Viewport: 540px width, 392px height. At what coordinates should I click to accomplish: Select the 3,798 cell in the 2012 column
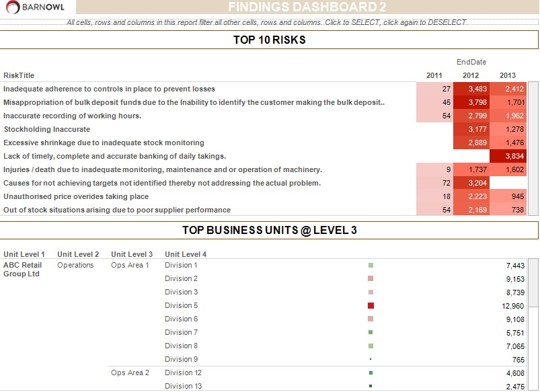[471, 102]
